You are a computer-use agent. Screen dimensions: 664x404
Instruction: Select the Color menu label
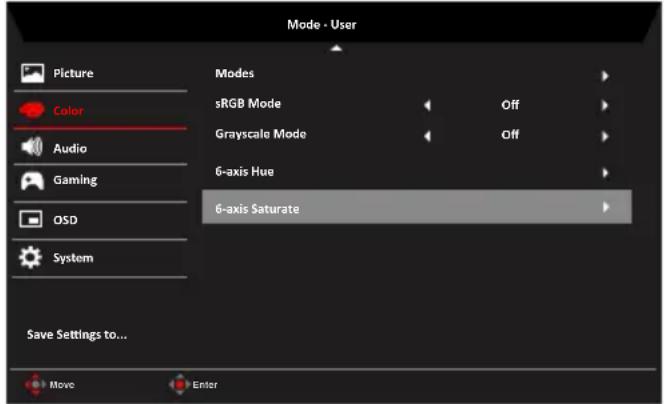69,111
